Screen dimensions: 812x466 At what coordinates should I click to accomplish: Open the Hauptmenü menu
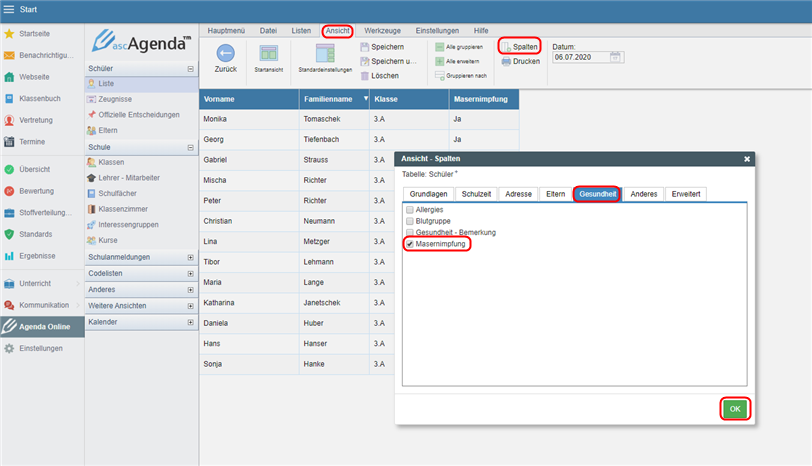226,31
